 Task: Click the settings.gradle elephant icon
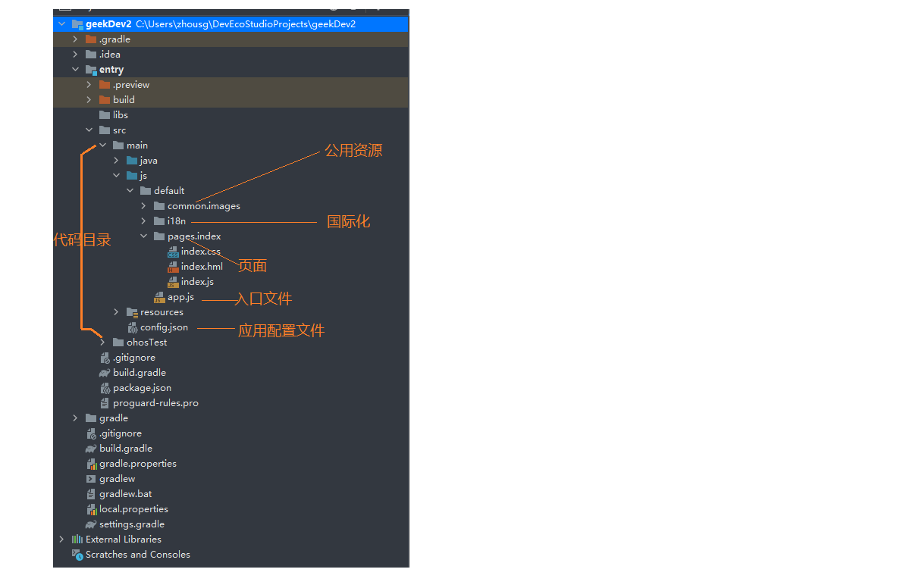click(91, 524)
